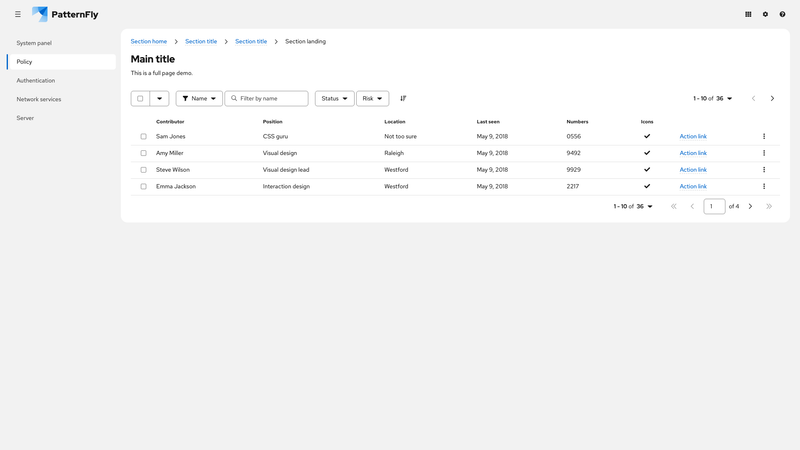Viewport: 800px width, 450px height.
Task: Click the number 2217 cell
Action: [572, 186]
